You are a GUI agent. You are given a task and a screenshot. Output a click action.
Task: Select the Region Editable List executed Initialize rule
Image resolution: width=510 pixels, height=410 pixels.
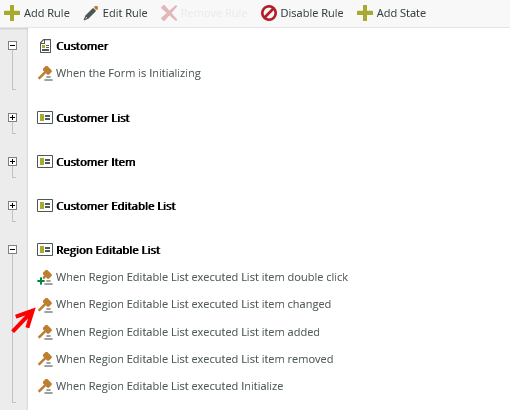(170, 386)
